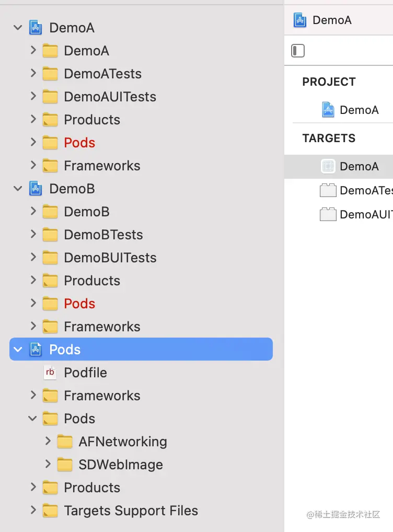The height and width of the screenshot is (532, 393).
Task: Select the Podfile in the navigator
Action: pyautogui.click(x=85, y=373)
